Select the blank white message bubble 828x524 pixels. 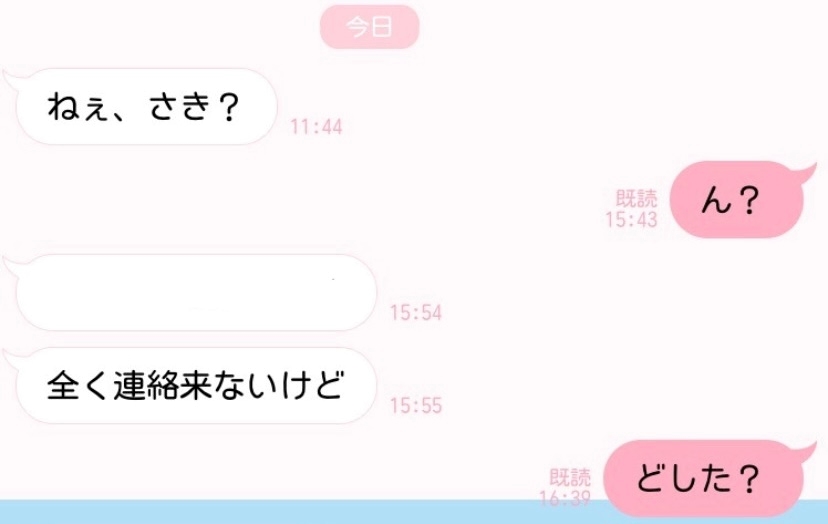point(196,293)
